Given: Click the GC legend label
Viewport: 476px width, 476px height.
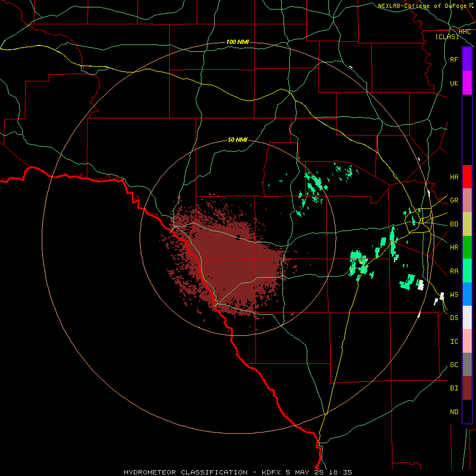Looking at the screenshot, I should pos(454,364).
